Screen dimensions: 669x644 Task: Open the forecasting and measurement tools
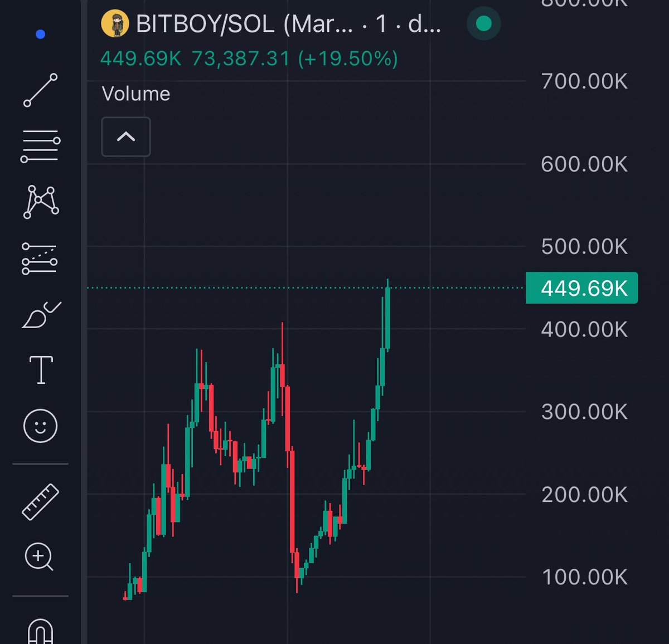coord(40,259)
